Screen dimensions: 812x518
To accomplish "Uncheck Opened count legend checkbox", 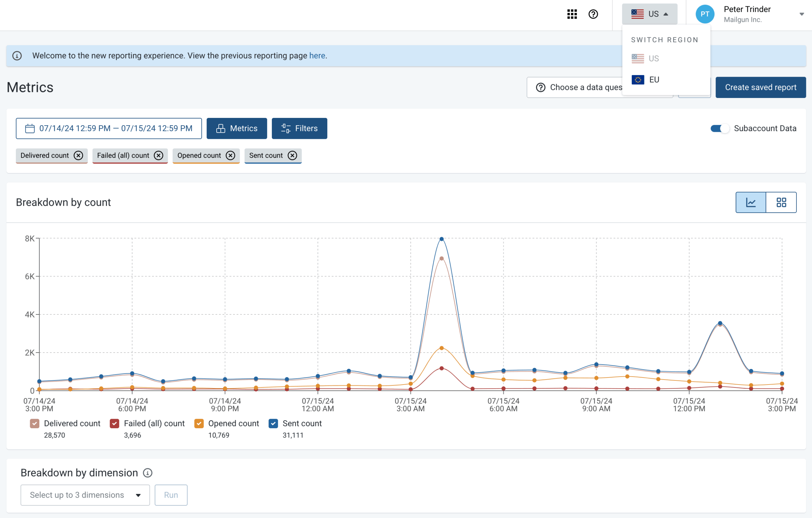I will tap(199, 423).
